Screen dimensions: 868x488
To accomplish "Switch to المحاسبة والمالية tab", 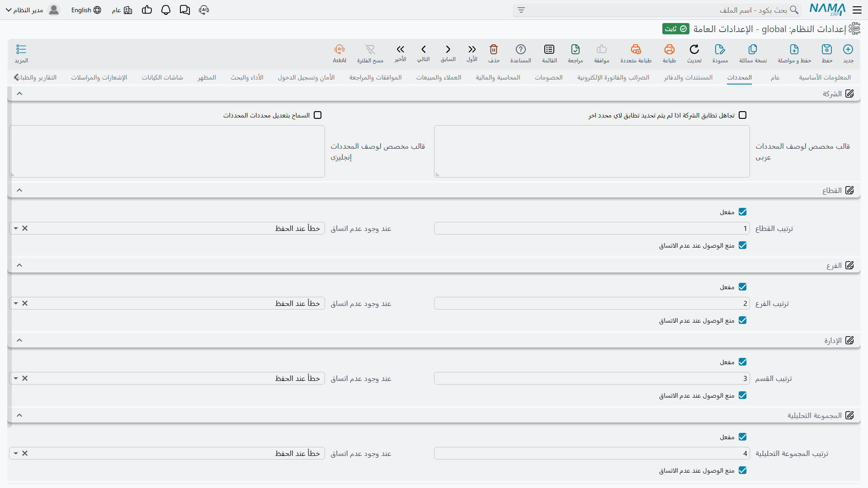I will (498, 77).
